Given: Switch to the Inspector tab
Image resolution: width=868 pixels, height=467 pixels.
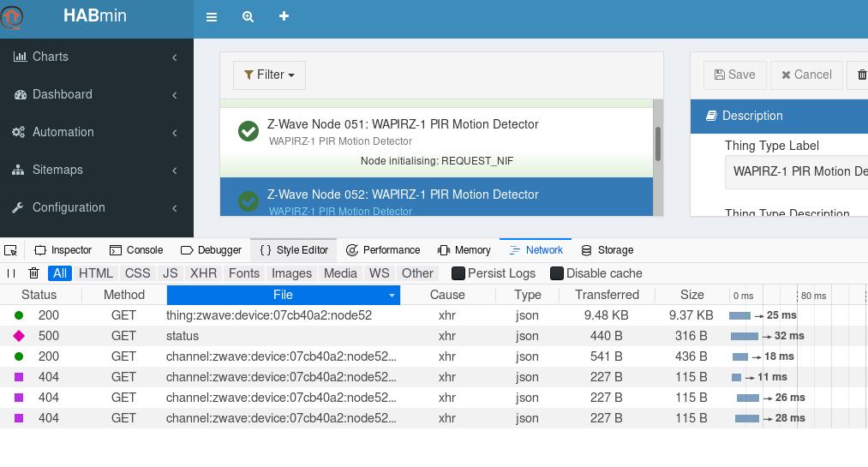Looking at the screenshot, I should point(63,250).
